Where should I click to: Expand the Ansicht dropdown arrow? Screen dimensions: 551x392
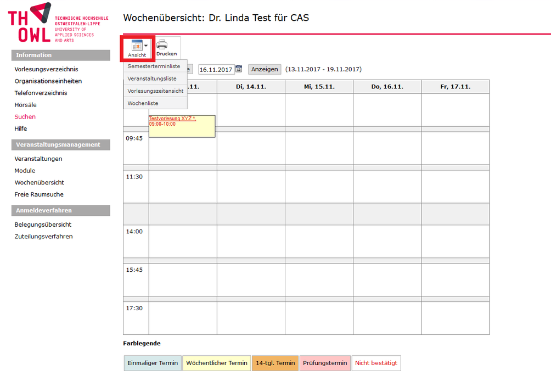pyautogui.click(x=146, y=46)
